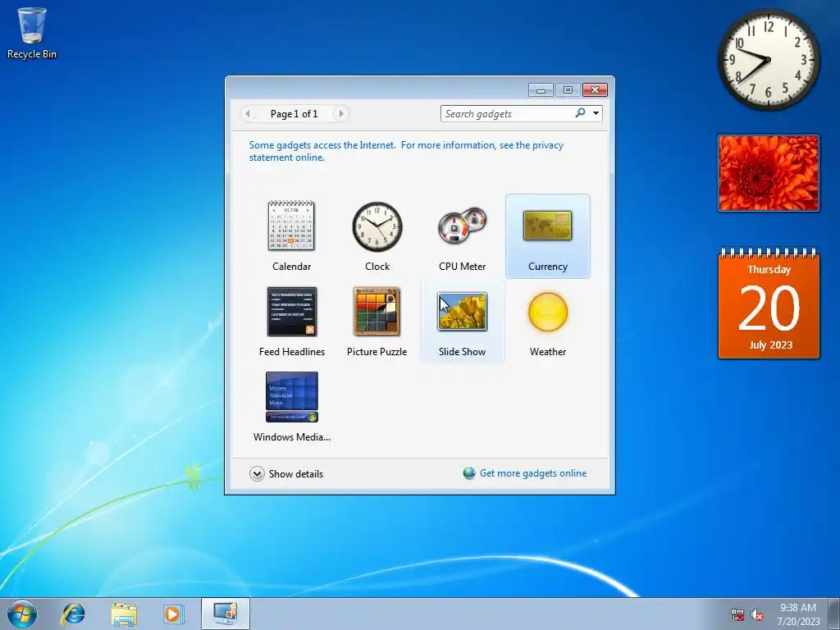The height and width of the screenshot is (630, 840).
Task: Minimize the gadget gallery window
Action: pos(541,90)
